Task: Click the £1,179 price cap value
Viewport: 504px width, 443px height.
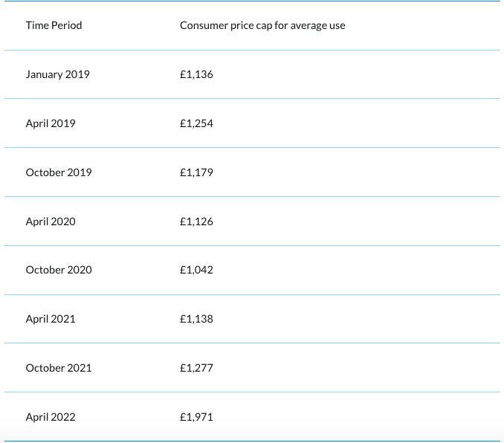Action: pyautogui.click(x=196, y=172)
